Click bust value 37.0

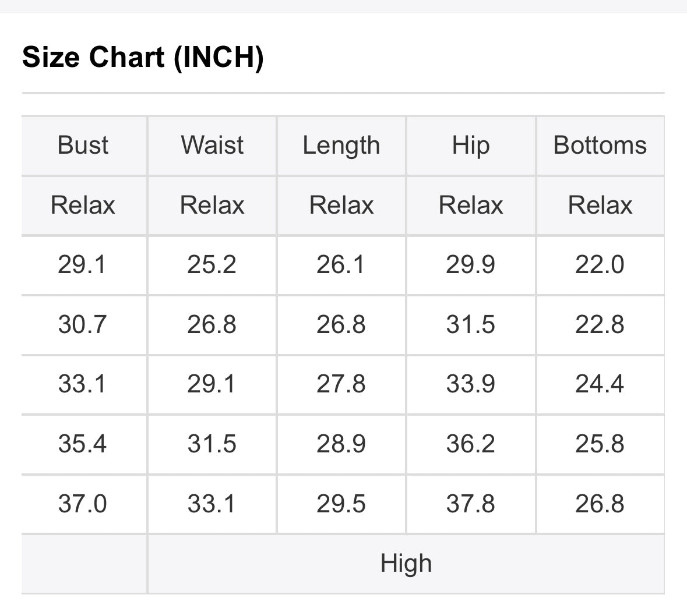(83, 504)
